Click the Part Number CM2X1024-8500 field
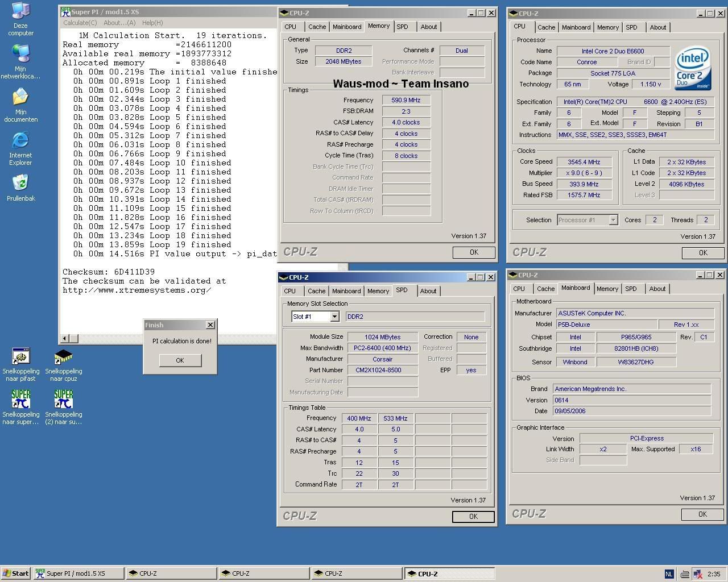728x582 pixels. pos(383,370)
